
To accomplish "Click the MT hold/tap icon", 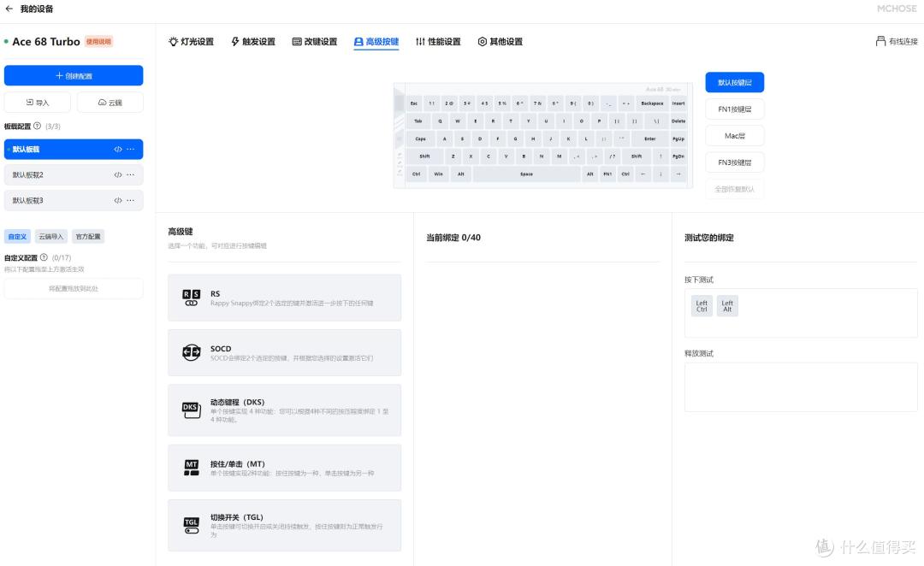I will coord(191,468).
